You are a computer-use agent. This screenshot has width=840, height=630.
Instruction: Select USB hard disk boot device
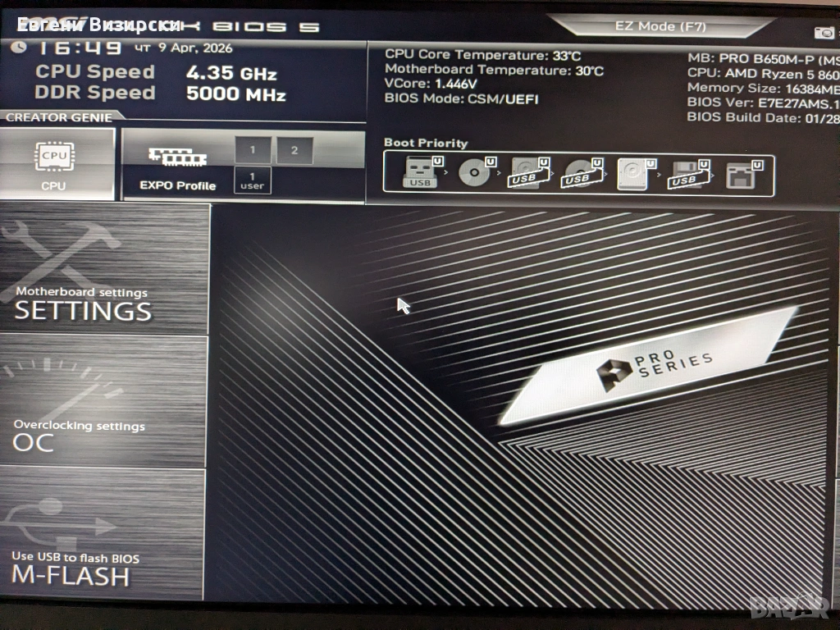(529, 172)
